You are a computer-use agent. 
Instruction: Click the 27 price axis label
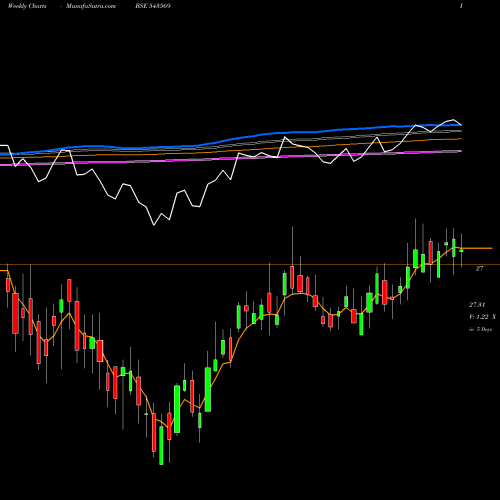point(479,268)
